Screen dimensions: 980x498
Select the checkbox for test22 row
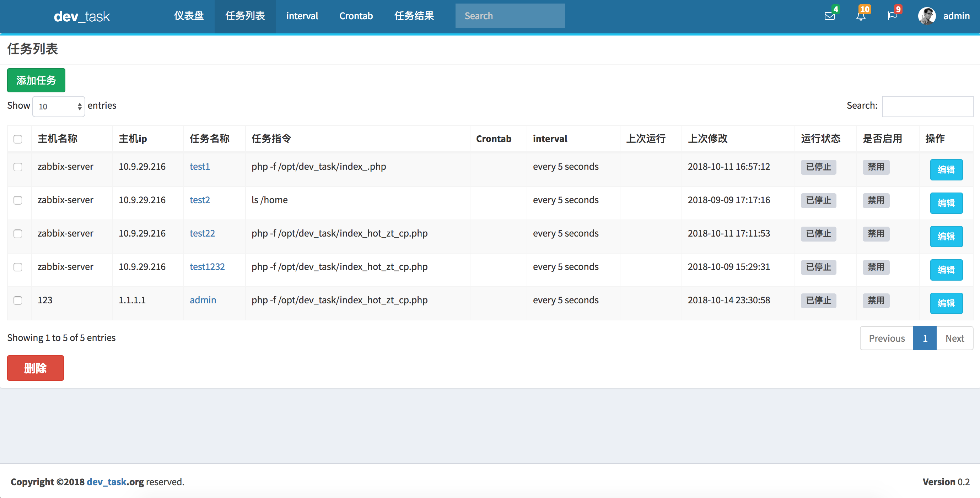(18, 234)
